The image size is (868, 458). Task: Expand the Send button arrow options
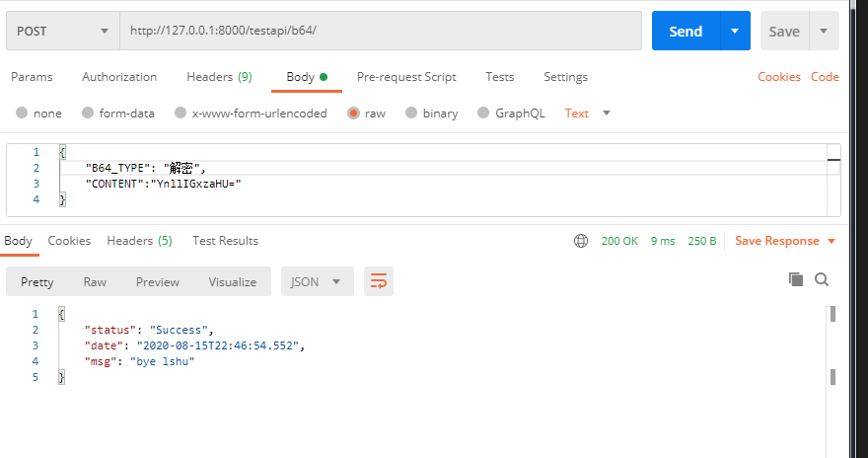(x=735, y=31)
